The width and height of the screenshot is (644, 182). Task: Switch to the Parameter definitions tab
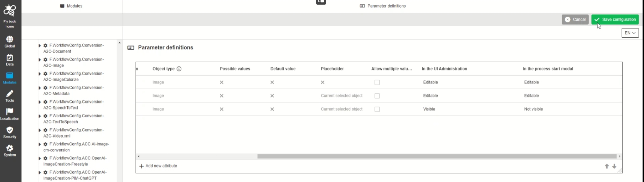383,6
